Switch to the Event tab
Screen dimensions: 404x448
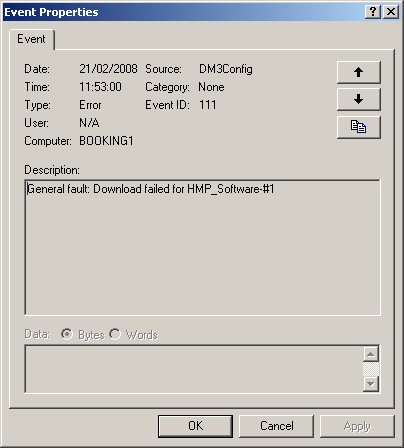click(31, 39)
